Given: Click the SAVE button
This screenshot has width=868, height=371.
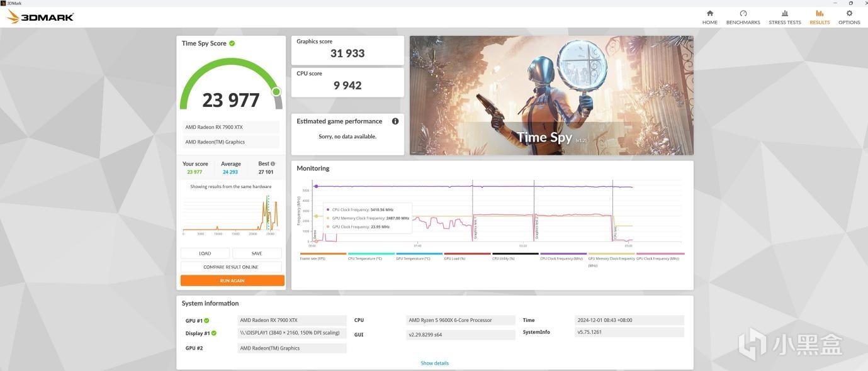Looking at the screenshot, I should (x=257, y=253).
